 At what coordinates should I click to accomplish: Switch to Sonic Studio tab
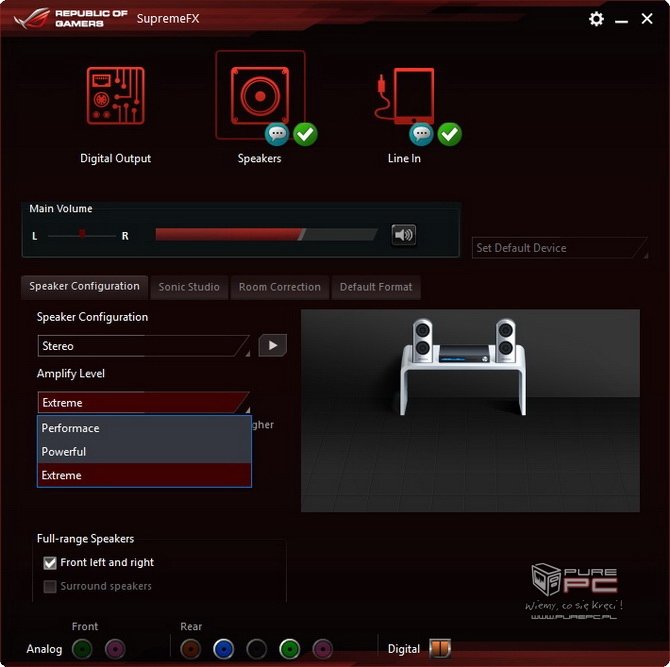click(x=189, y=287)
